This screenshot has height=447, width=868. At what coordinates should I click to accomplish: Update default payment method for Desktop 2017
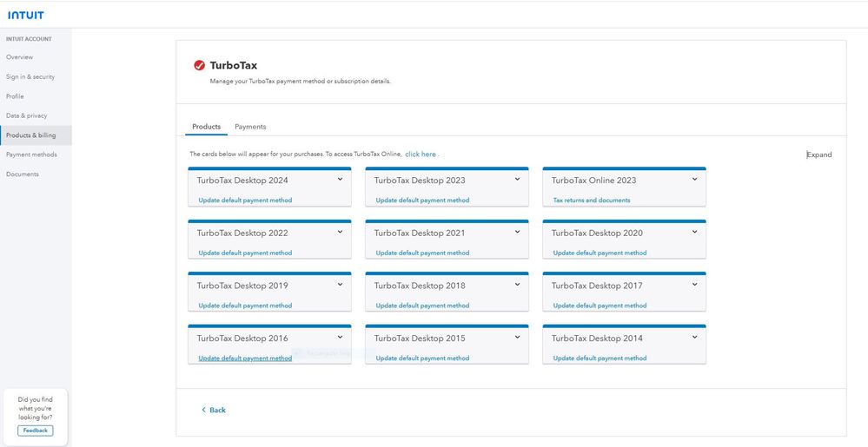click(600, 306)
